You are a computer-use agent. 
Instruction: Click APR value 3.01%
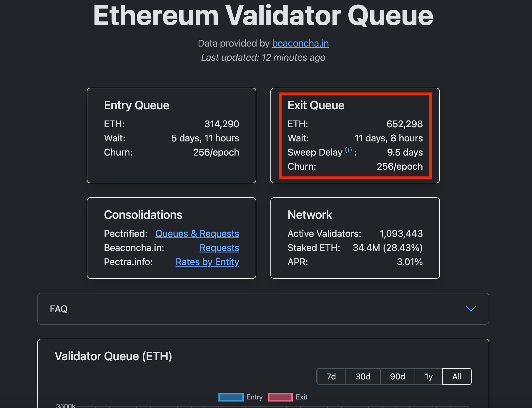pos(410,262)
